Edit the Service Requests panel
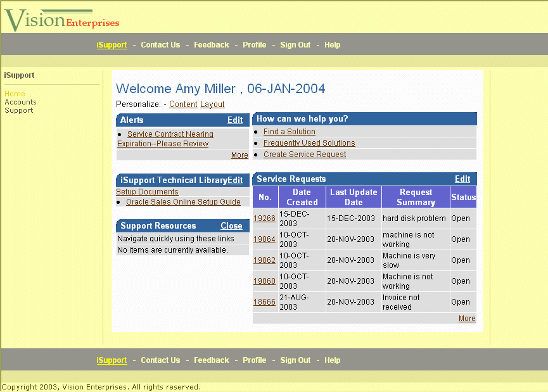This screenshot has height=392, width=548. pos(462,179)
